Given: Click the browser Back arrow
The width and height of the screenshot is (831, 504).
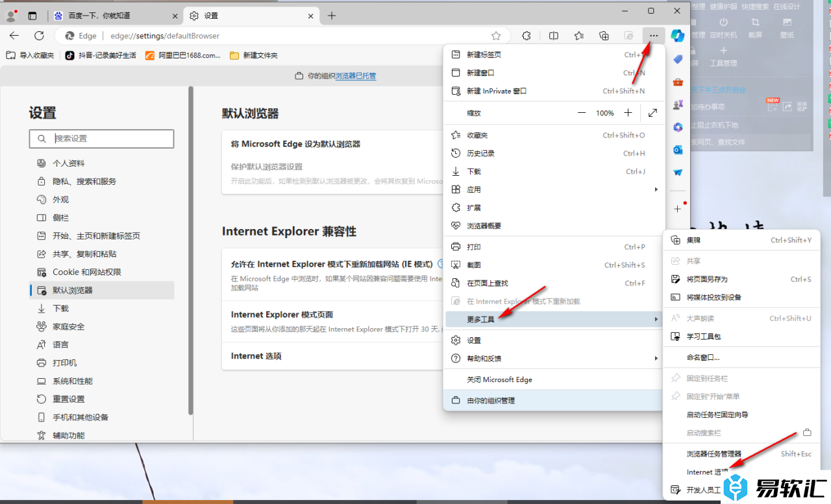Looking at the screenshot, I should (14, 36).
